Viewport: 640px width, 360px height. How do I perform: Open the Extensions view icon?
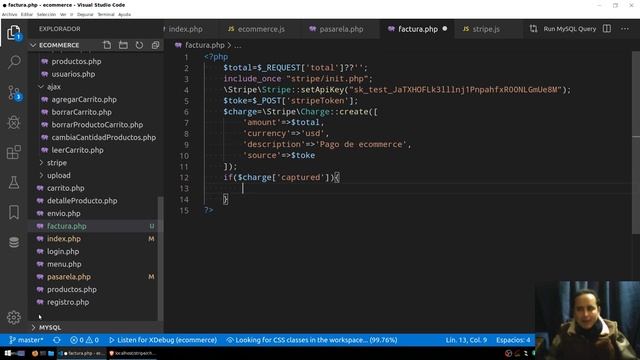coord(14,152)
